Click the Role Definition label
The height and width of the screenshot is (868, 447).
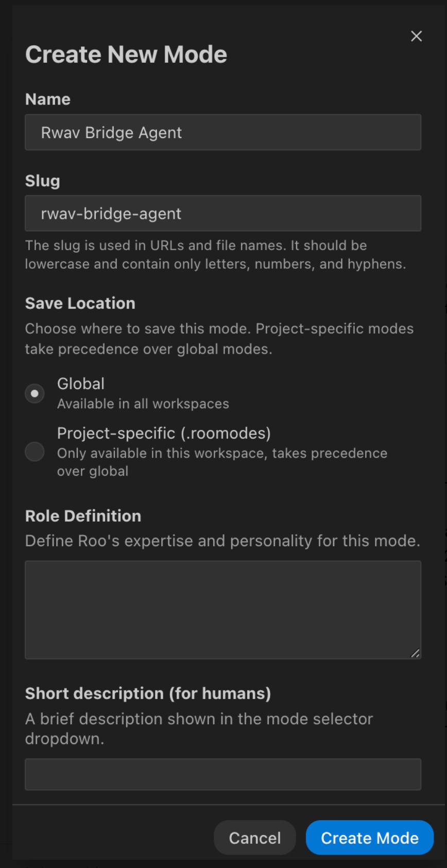click(83, 515)
